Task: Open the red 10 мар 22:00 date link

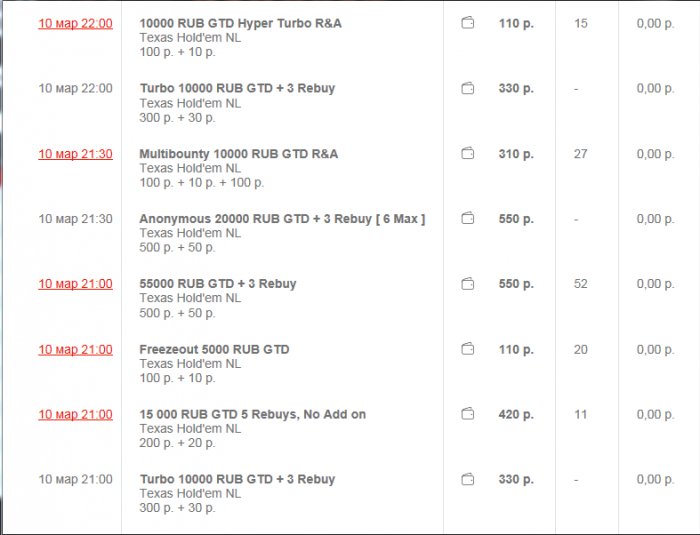Action: (75, 23)
